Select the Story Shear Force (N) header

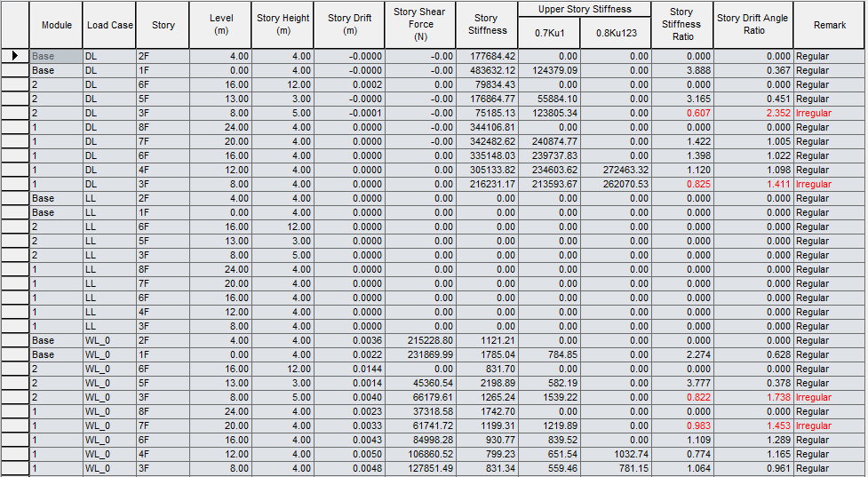tap(420, 25)
